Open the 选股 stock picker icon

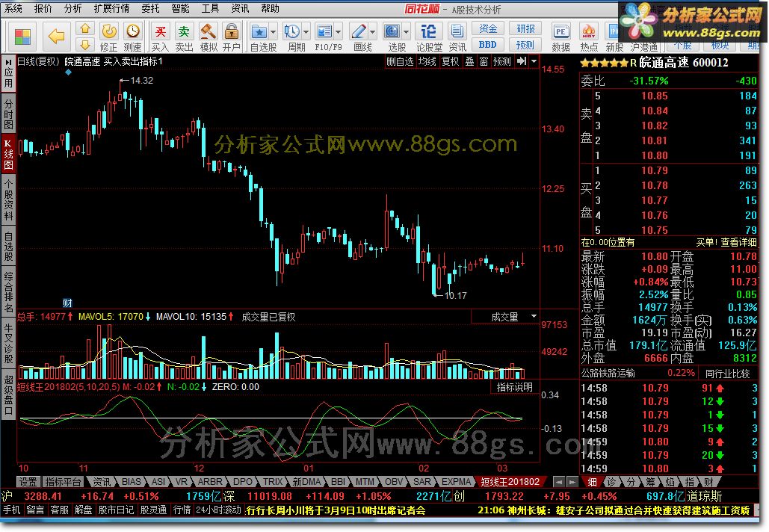click(x=392, y=32)
